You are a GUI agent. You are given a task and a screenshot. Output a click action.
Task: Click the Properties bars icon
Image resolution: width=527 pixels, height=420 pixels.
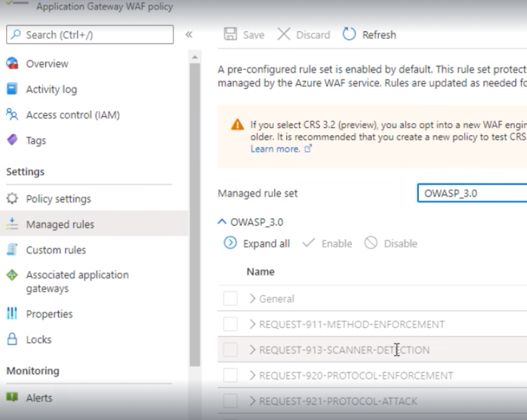(x=12, y=313)
